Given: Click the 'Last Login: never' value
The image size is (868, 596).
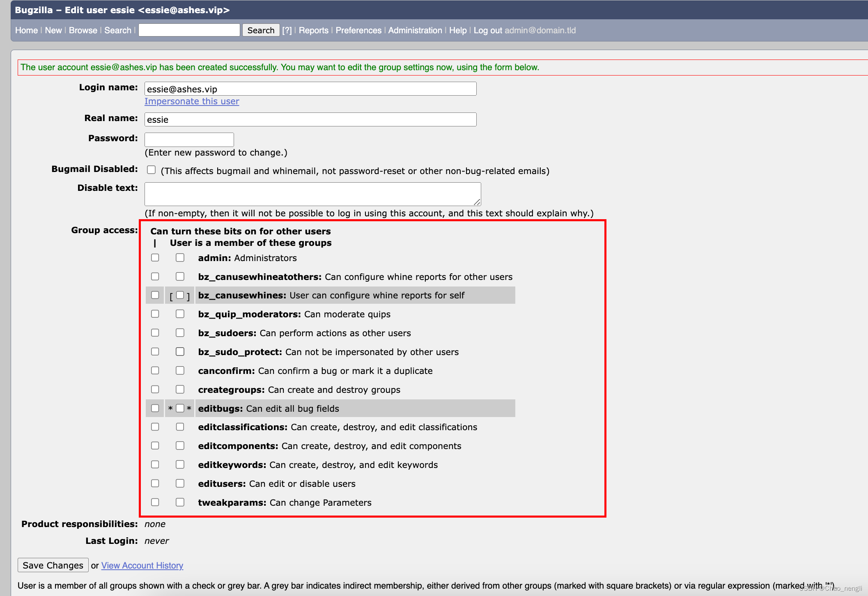Looking at the screenshot, I should 156,541.
